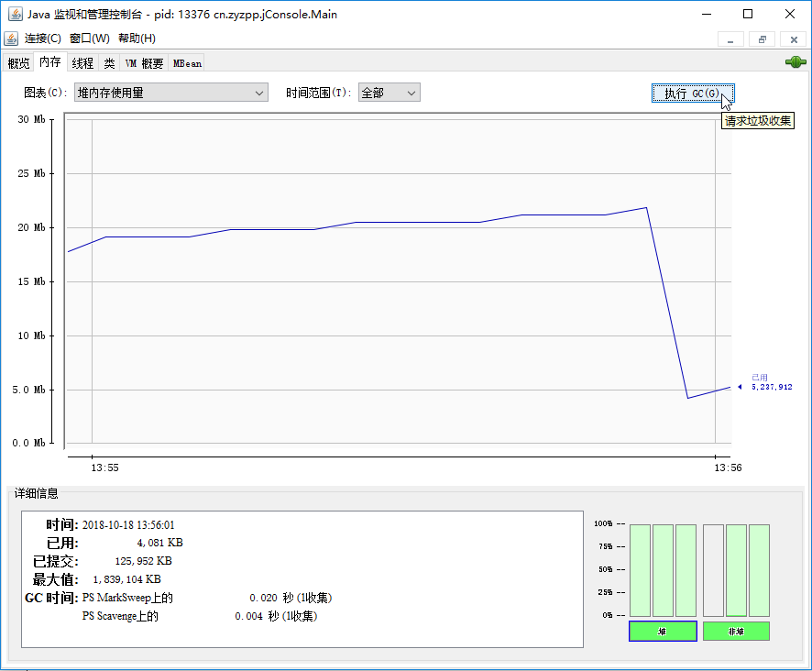Close the inner connection frame
Viewport: 812px width, 671px height.
(x=793, y=39)
